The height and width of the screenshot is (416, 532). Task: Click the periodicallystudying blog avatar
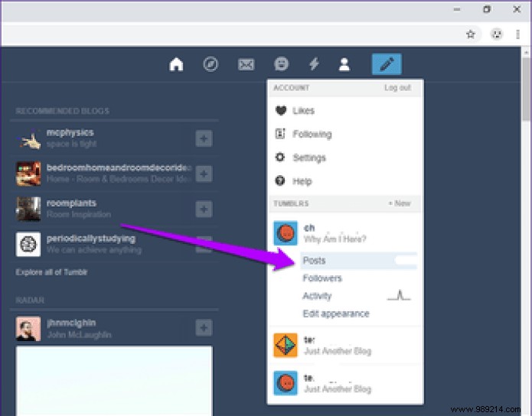point(28,245)
